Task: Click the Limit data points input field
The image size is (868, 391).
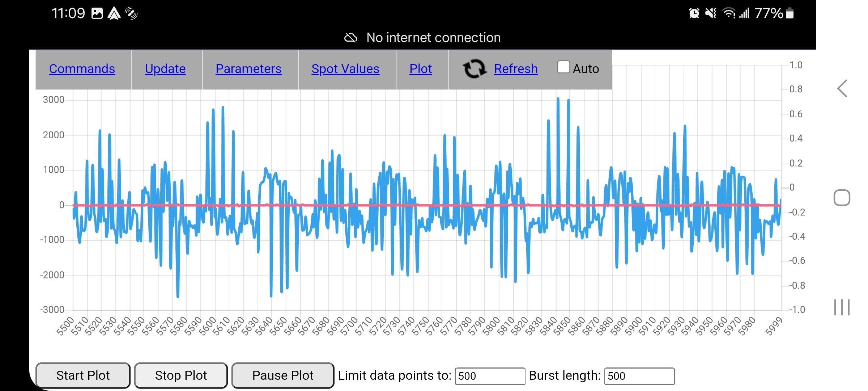Action: coord(490,376)
